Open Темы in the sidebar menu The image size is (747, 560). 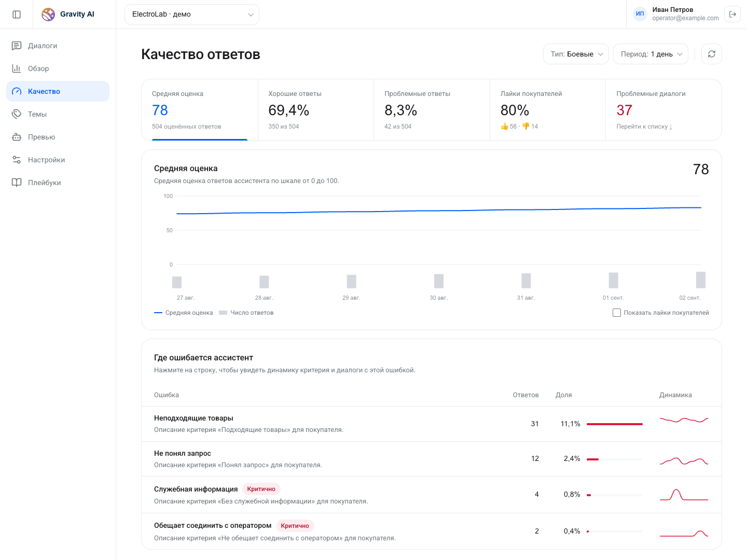[58, 114]
